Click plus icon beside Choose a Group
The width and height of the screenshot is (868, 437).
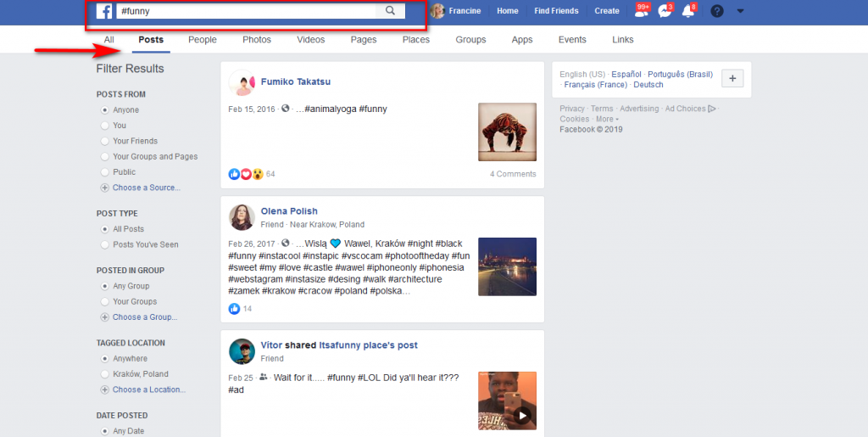tap(104, 317)
